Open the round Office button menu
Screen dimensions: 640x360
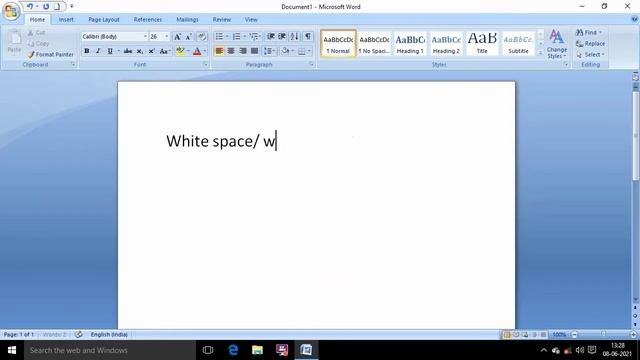[x=11, y=11]
